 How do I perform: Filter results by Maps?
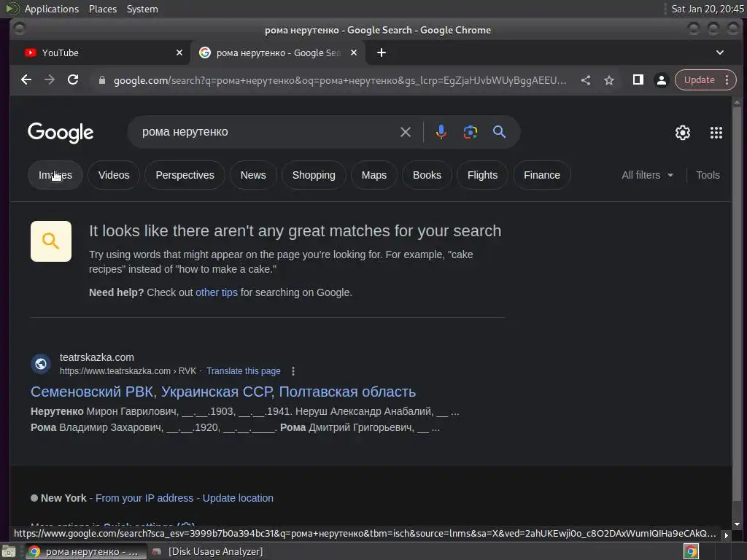tap(374, 175)
